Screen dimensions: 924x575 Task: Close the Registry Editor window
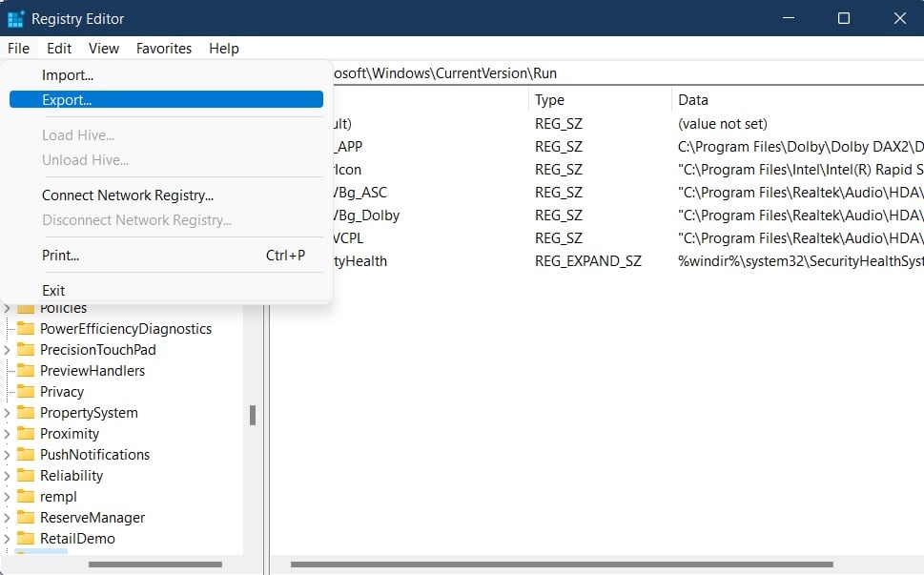[x=899, y=18]
